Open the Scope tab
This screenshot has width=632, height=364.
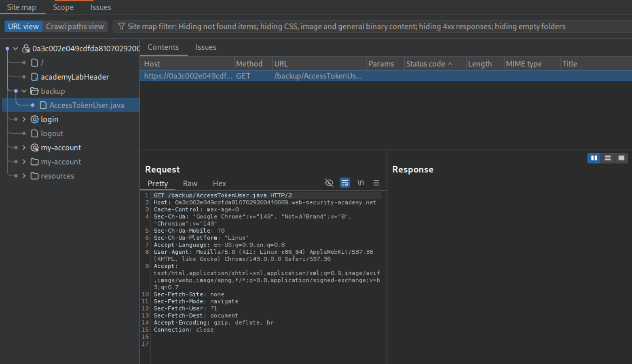[63, 7]
